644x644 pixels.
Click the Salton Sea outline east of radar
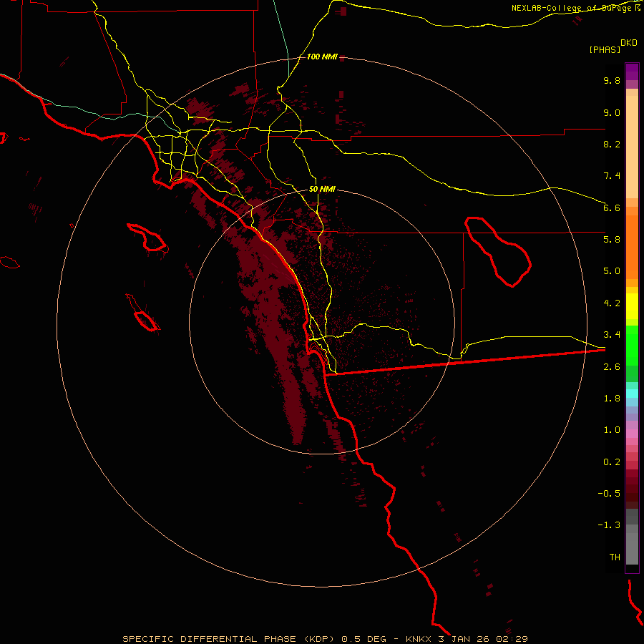click(x=498, y=252)
